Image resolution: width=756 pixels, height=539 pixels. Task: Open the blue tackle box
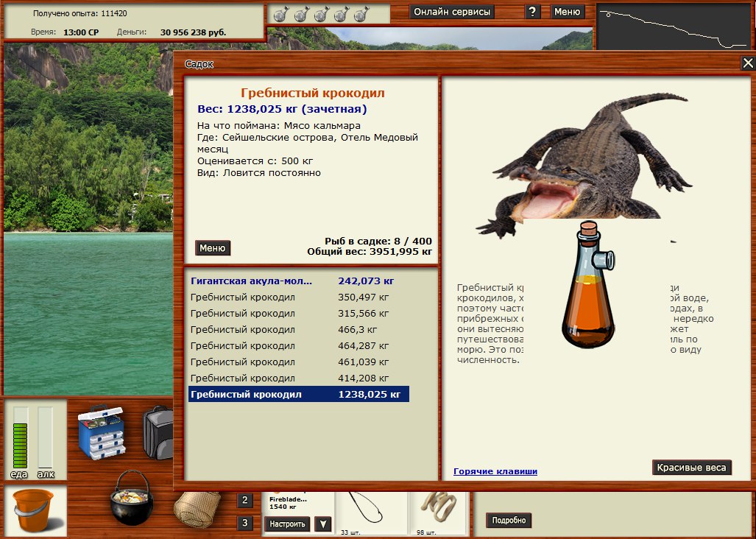click(x=102, y=431)
